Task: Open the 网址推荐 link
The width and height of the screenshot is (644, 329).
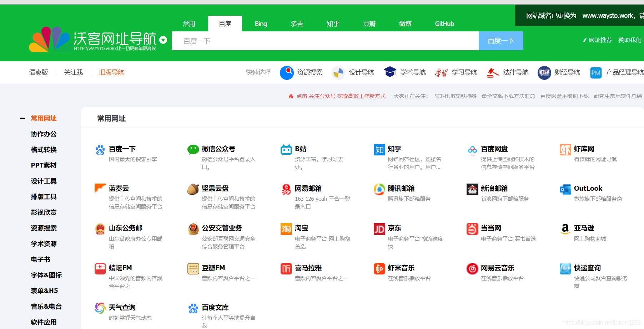Action: tap(600, 40)
